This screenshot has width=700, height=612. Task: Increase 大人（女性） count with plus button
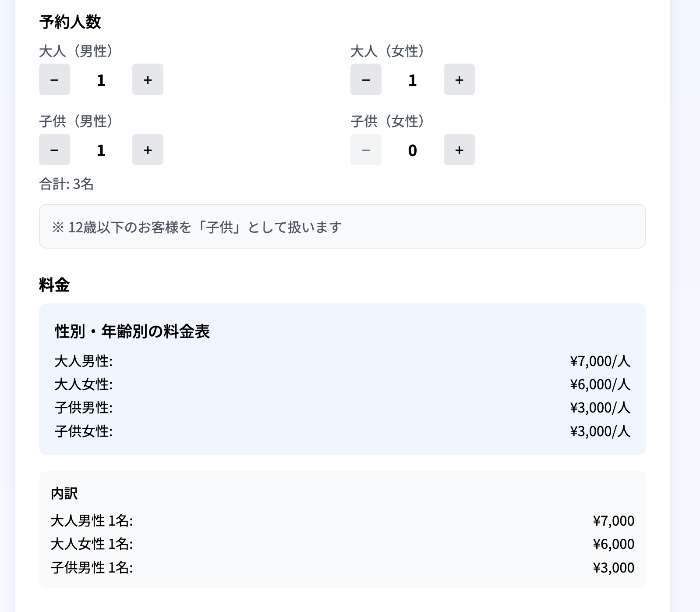(459, 79)
